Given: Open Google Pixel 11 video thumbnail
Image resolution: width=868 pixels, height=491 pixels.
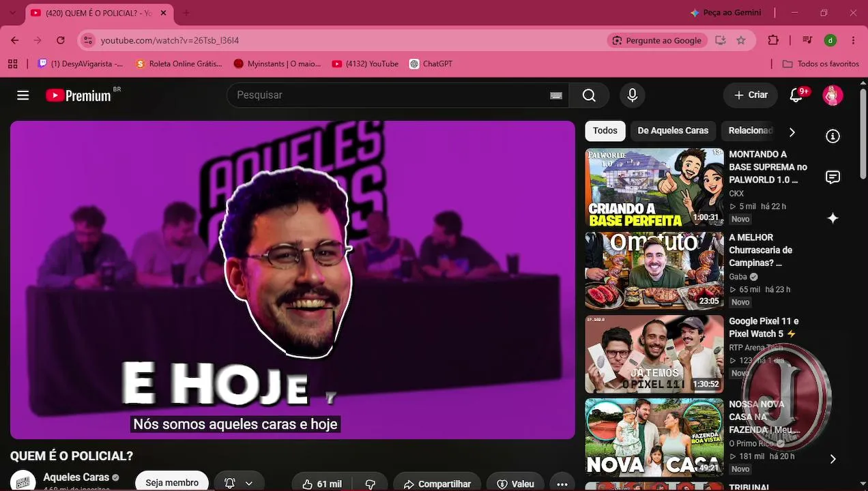Looking at the screenshot, I should pyautogui.click(x=654, y=354).
